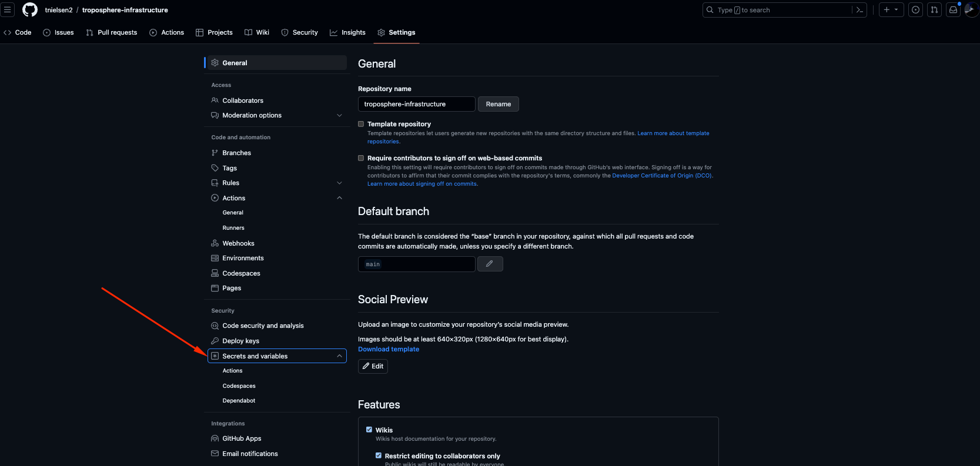
Task: Collapse Secrets and variables chevron
Action: click(x=339, y=356)
